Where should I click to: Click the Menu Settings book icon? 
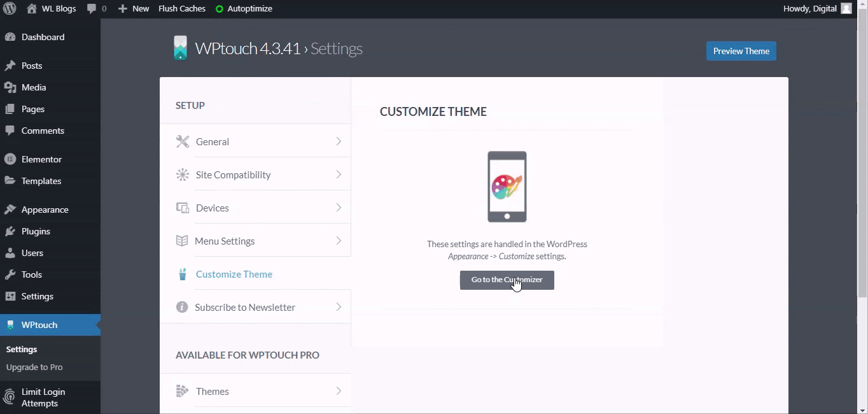pyautogui.click(x=182, y=241)
